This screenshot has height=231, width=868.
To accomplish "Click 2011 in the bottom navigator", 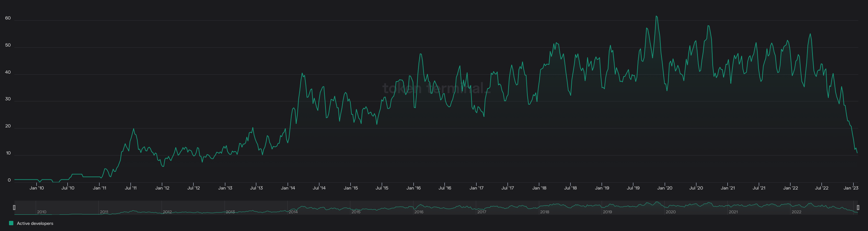I will click(104, 212).
